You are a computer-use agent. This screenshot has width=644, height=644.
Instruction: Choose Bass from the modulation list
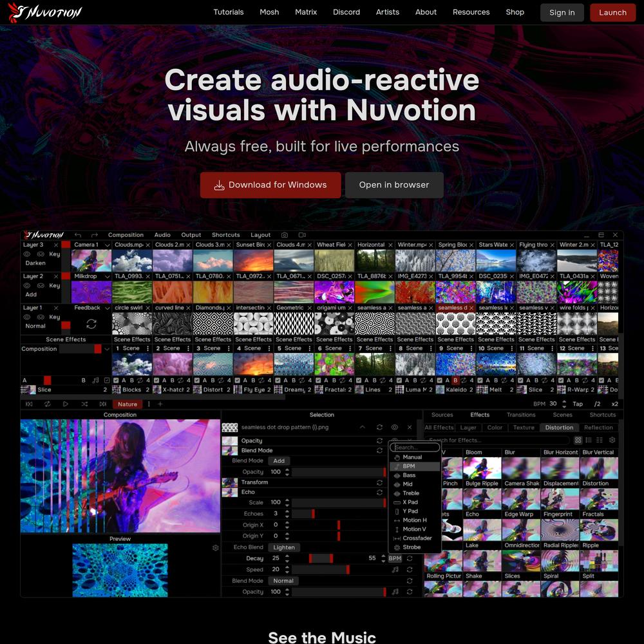pos(415,476)
